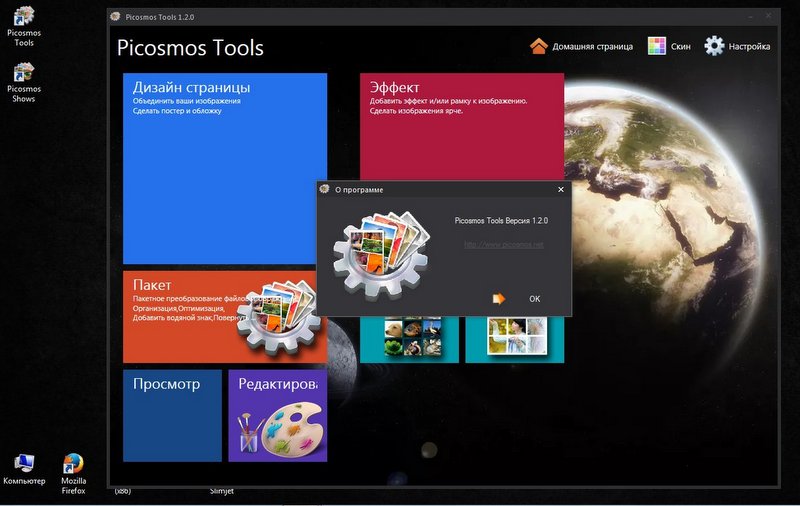This screenshot has height=506, width=800.
Task: Click the Picosmos Tools heading text
Action: coord(190,48)
